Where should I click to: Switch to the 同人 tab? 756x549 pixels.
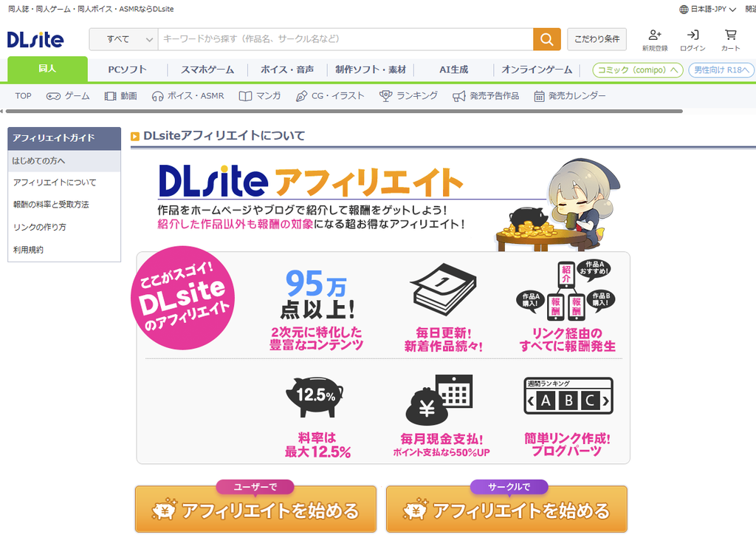point(47,69)
